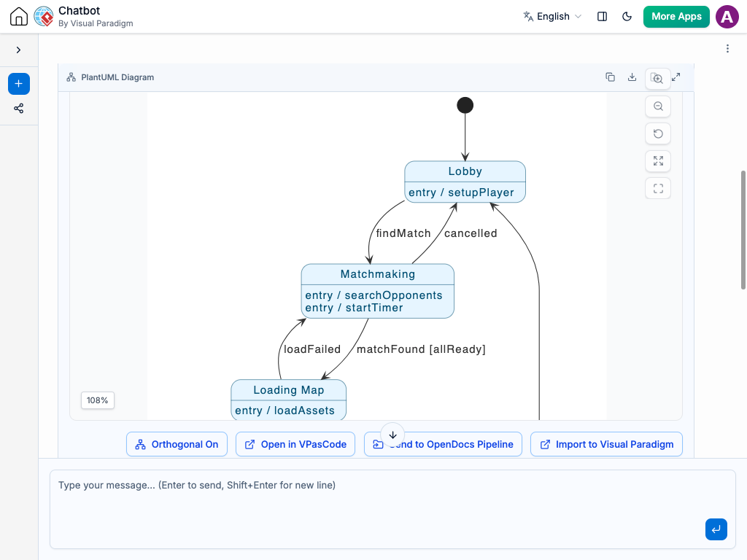Jump to bottom with down arrow button
This screenshot has width=747, height=560.
(392, 435)
